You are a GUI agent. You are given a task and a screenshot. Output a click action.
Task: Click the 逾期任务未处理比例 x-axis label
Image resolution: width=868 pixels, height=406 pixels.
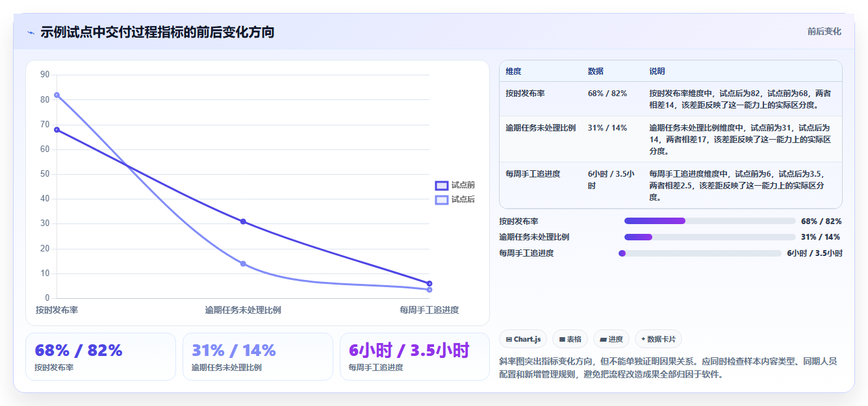tap(243, 311)
